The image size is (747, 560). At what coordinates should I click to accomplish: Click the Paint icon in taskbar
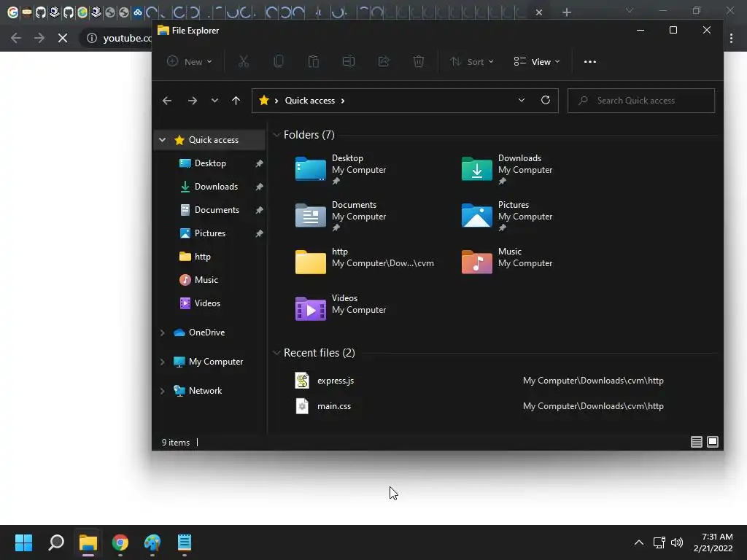pos(152,542)
